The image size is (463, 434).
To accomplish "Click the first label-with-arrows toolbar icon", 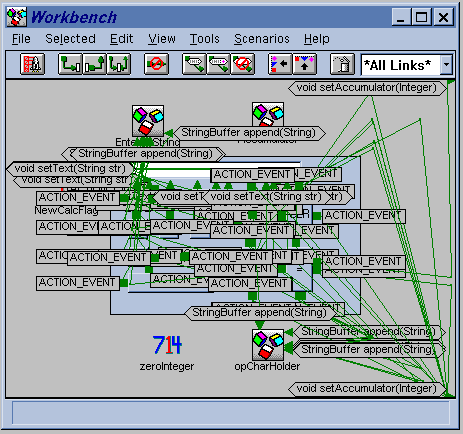I will tap(194, 64).
